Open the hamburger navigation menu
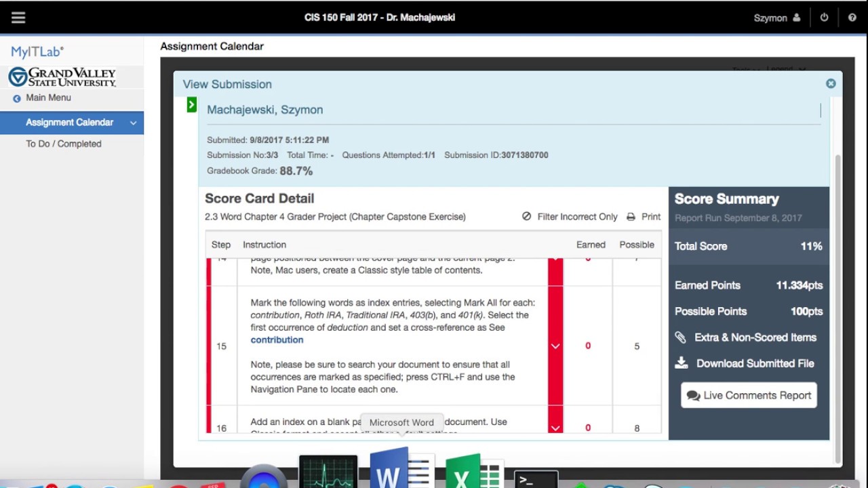Screen dimensions: 868x488 point(18,18)
